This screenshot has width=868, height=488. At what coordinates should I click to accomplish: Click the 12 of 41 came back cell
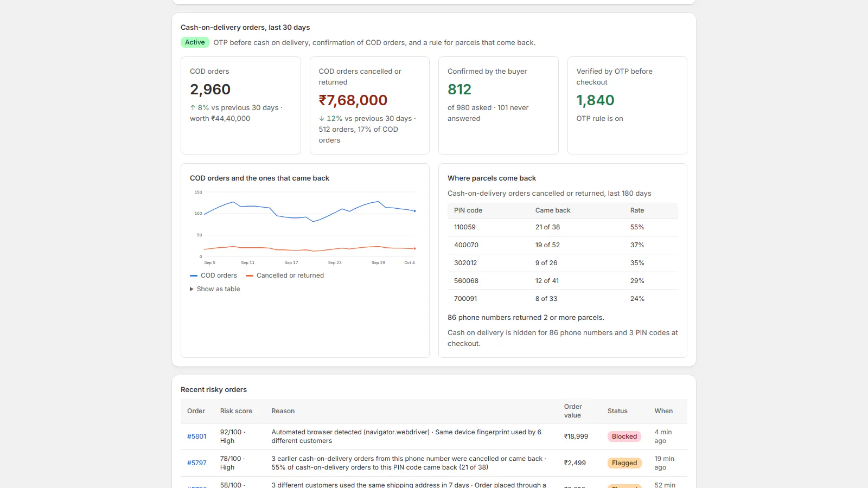coord(547,281)
